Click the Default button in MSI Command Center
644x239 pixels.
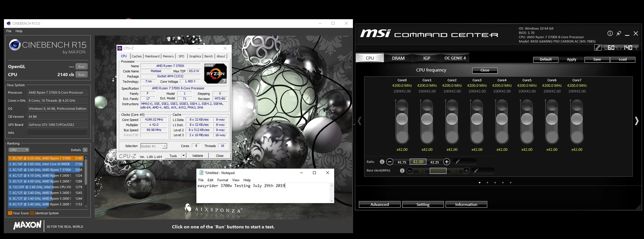(546, 59)
